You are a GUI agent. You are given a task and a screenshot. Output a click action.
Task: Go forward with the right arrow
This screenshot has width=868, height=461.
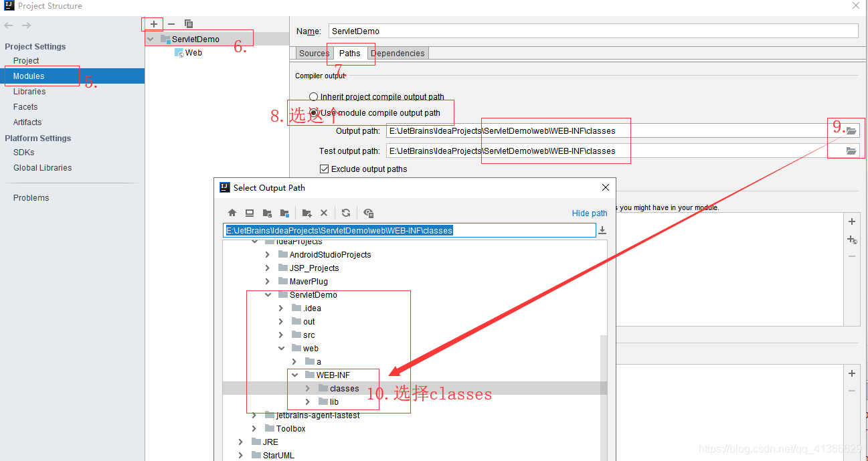26,25
